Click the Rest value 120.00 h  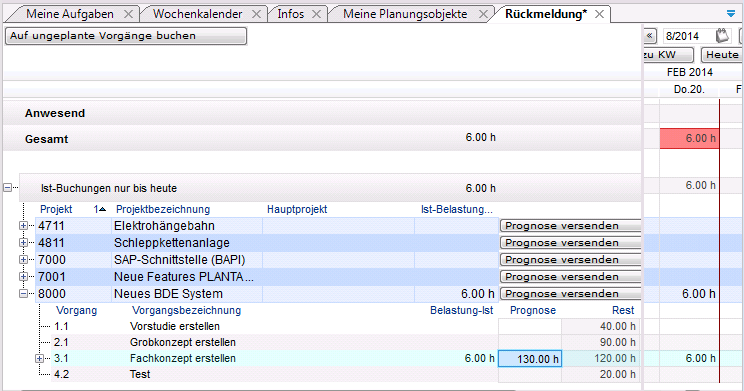tap(614, 359)
